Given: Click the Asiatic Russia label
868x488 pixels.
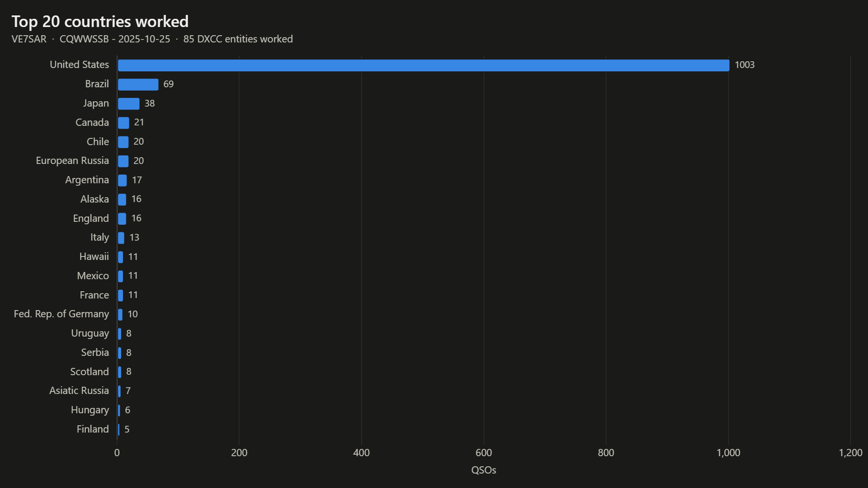Looking at the screenshot, I should pyautogui.click(x=79, y=391).
